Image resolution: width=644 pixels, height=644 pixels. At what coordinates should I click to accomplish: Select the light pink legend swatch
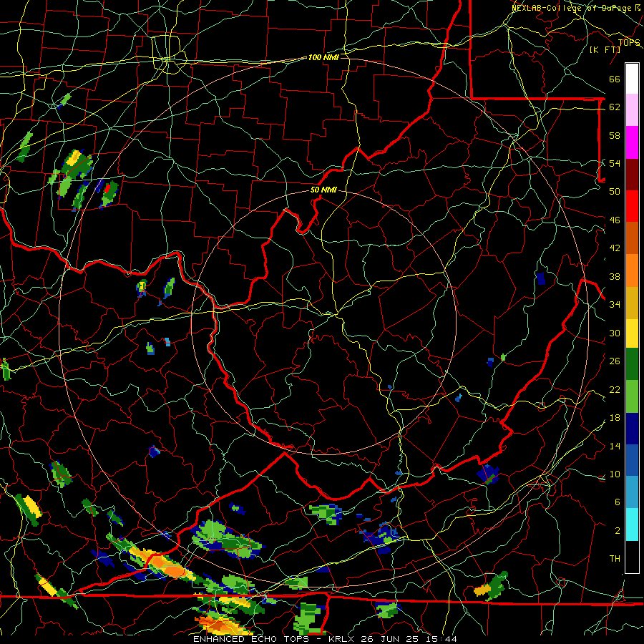tap(632, 110)
